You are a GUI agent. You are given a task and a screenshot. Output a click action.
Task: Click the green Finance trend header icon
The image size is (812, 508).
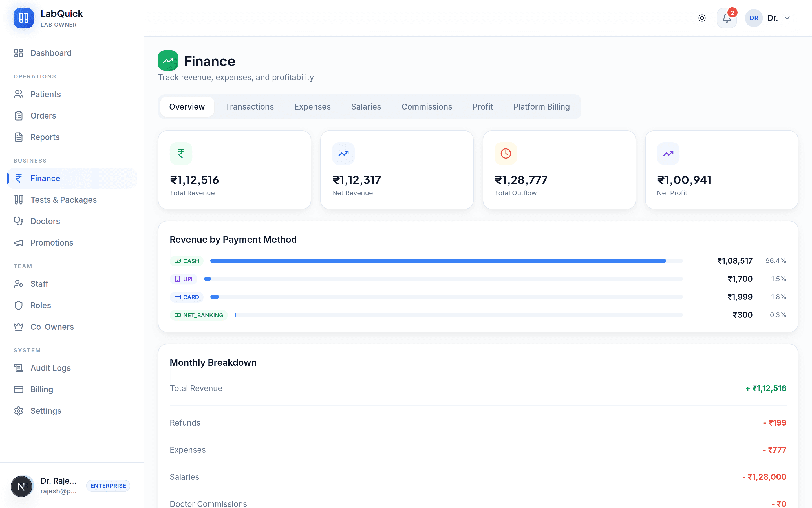tap(168, 60)
